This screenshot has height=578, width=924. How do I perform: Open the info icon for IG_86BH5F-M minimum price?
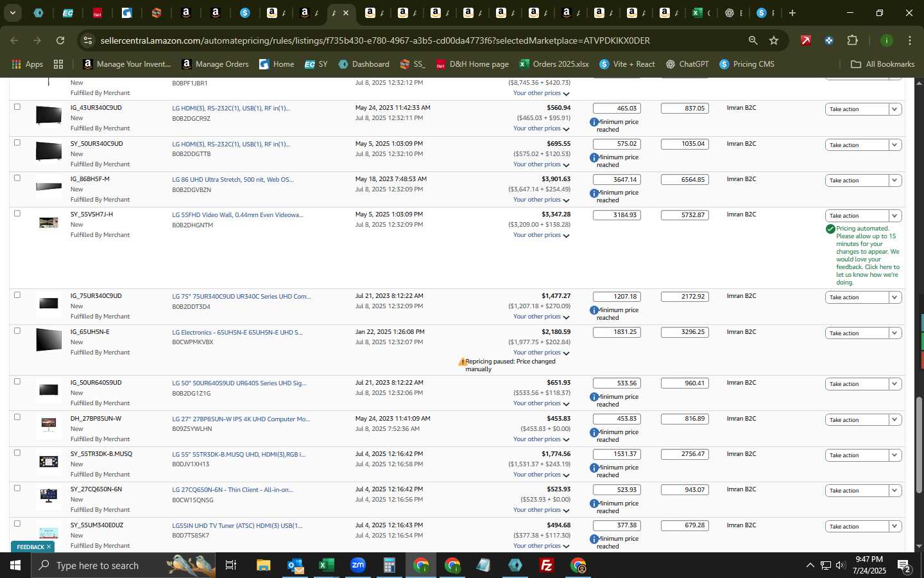click(x=594, y=193)
